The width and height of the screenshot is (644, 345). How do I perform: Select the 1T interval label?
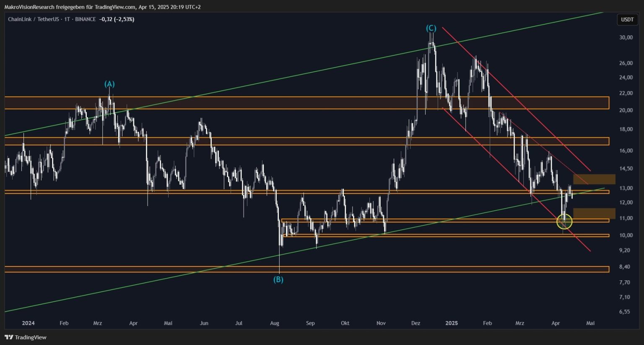(67, 19)
